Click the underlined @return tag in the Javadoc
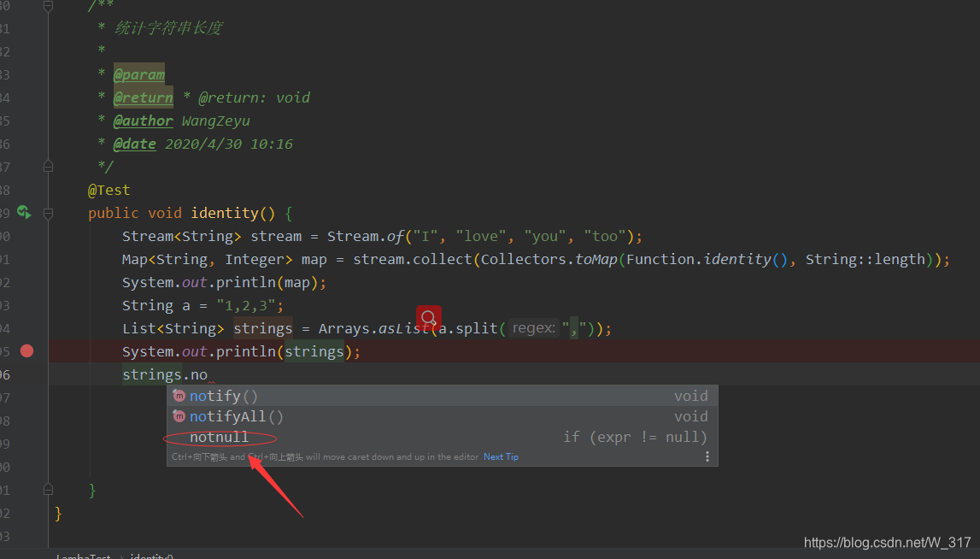The width and height of the screenshot is (980, 559). point(143,97)
